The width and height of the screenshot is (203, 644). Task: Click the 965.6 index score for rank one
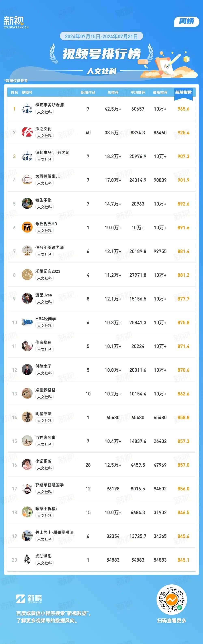184,109
